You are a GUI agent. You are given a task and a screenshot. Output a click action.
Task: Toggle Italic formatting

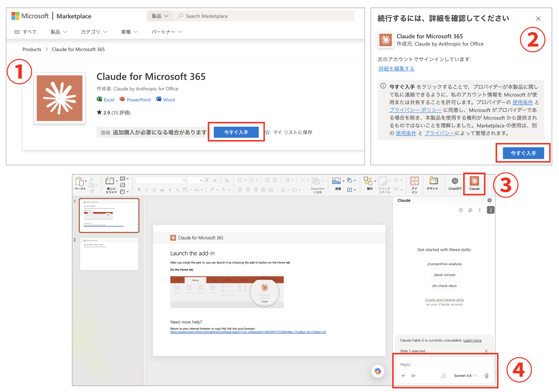[x=146, y=190]
